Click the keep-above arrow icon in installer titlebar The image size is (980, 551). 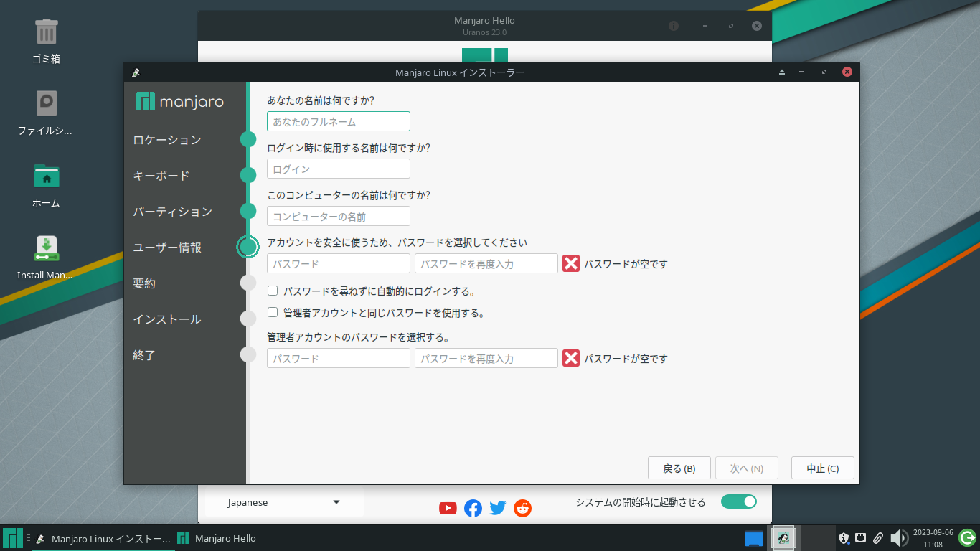[x=782, y=72]
